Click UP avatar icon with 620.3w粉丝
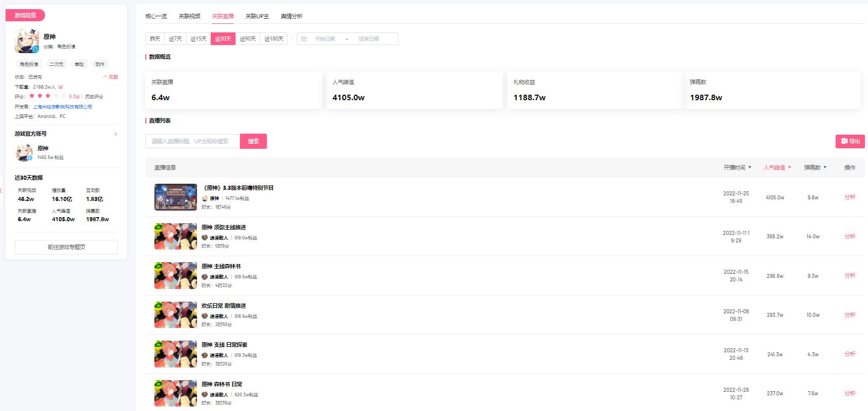The image size is (868, 411). pyautogui.click(x=205, y=395)
